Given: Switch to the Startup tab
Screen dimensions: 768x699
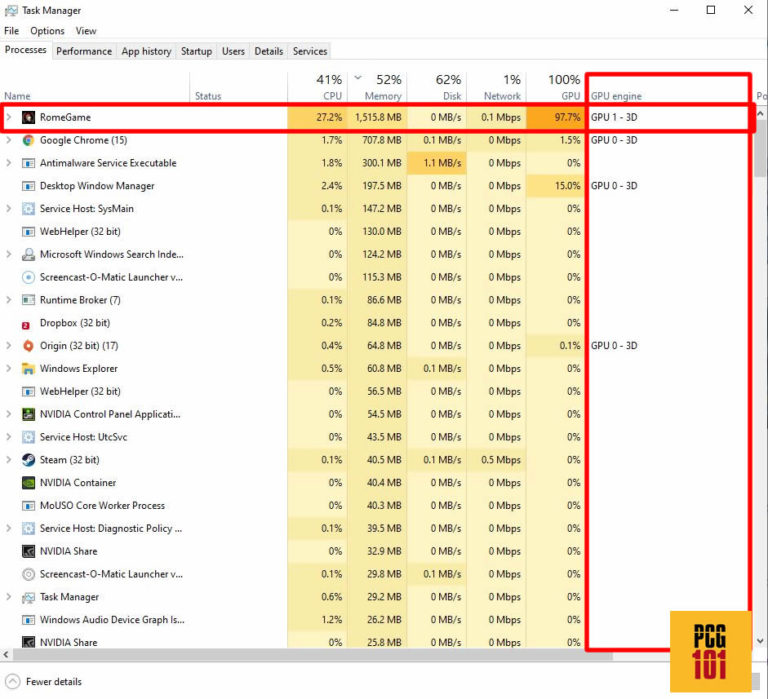Looking at the screenshot, I should [x=196, y=51].
